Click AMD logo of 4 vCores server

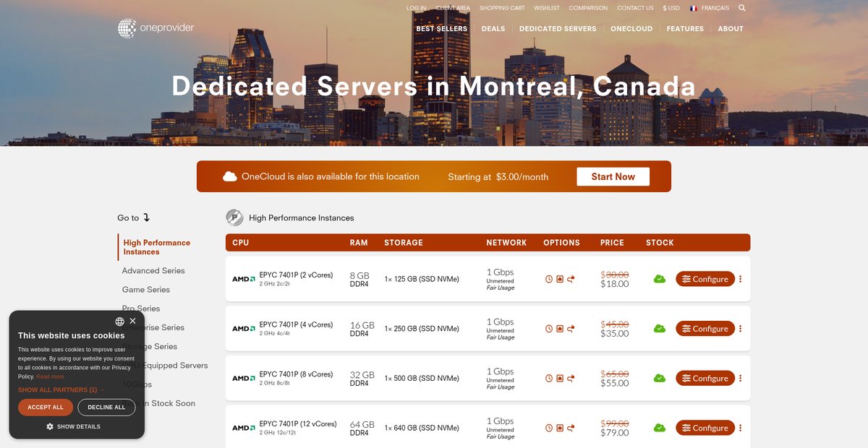[244, 329]
